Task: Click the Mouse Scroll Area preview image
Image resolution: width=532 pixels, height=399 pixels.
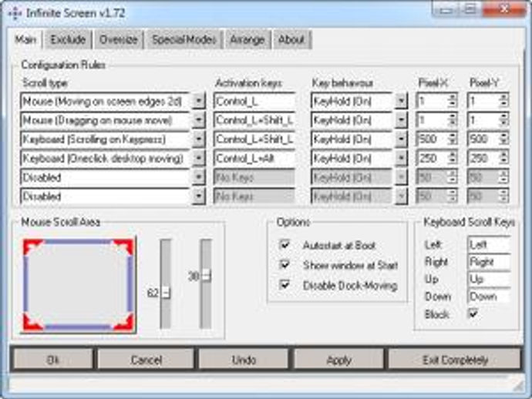Action: 79,285
